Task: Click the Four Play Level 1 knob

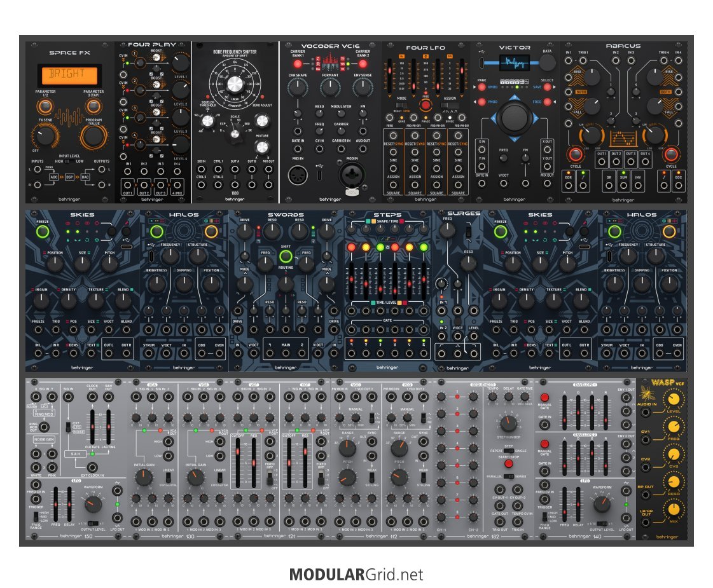Action: [181, 63]
